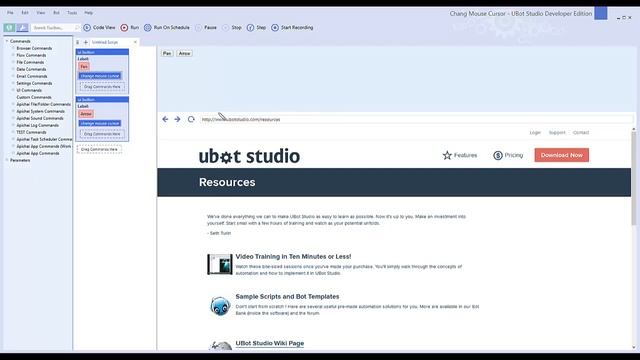Screen dimensions: 640x360
Task: Expand Flow Commands category
Action: tap(13, 55)
